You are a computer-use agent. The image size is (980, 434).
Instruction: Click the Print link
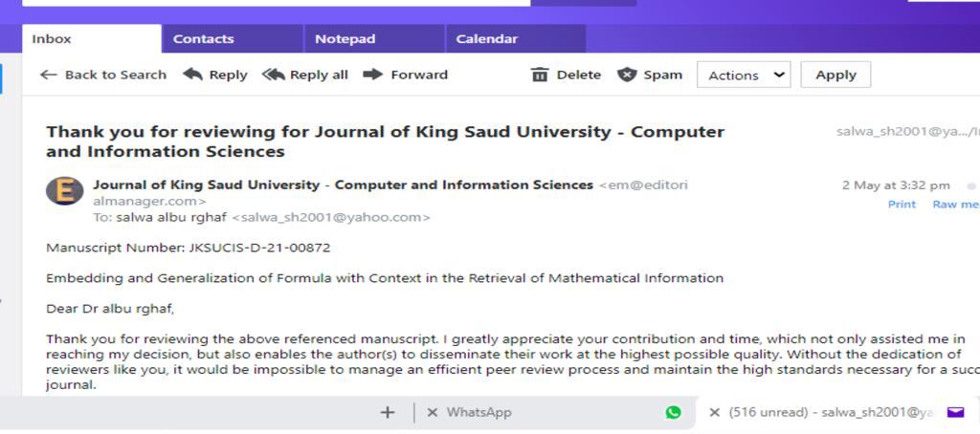[x=902, y=204]
